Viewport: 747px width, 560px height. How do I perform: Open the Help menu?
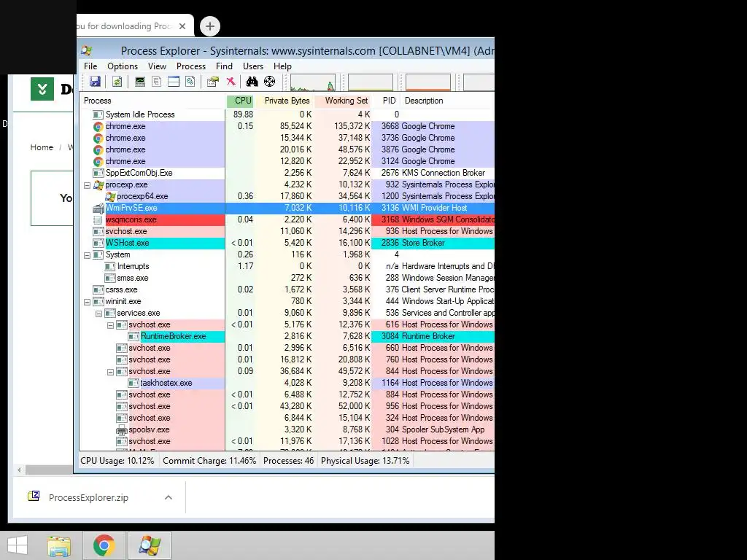pyautogui.click(x=282, y=66)
